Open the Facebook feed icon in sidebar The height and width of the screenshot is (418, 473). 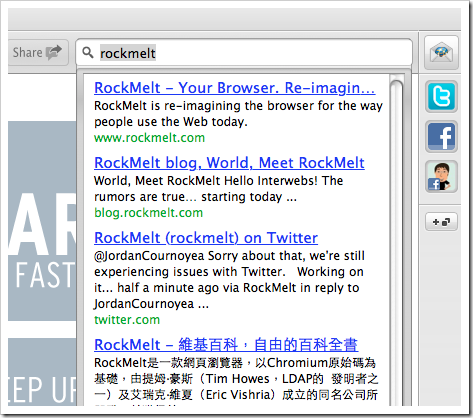point(441,136)
